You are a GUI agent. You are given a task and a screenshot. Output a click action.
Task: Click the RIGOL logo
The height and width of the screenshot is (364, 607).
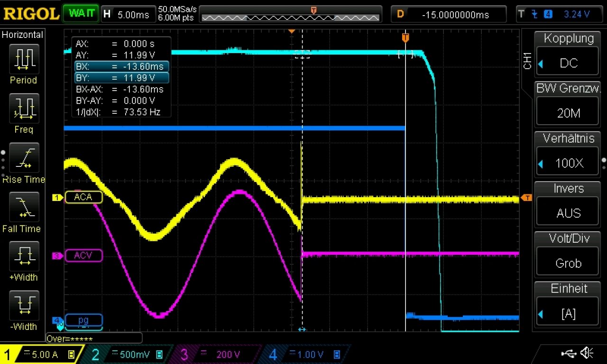pyautogui.click(x=31, y=14)
